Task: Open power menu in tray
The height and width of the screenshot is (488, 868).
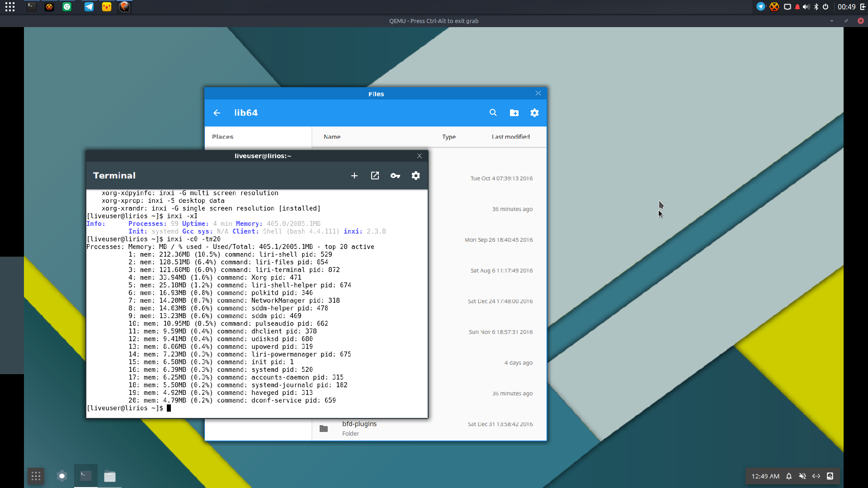Action: 826,7
